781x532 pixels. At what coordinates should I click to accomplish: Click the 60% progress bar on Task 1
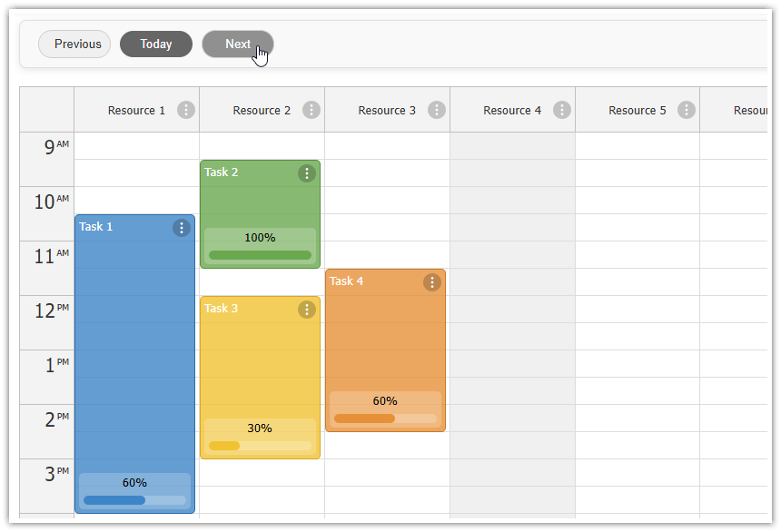[134, 499]
